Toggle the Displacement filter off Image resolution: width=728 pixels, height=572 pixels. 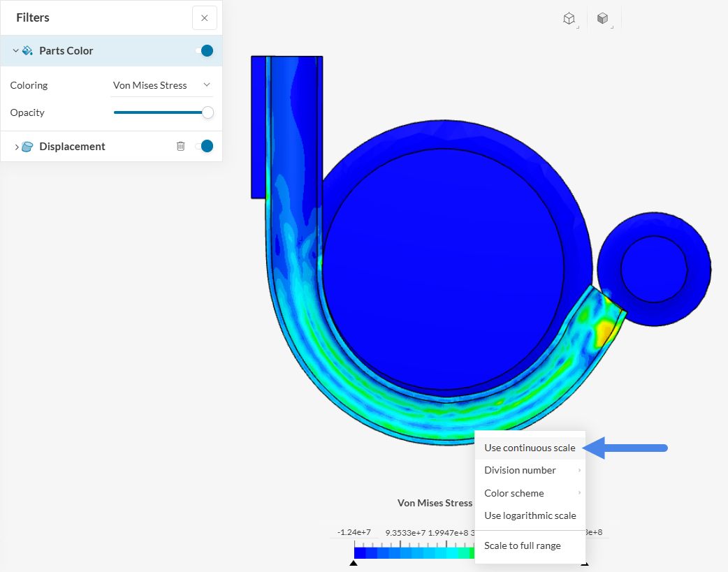pyautogui.click(x=205, y=146)
